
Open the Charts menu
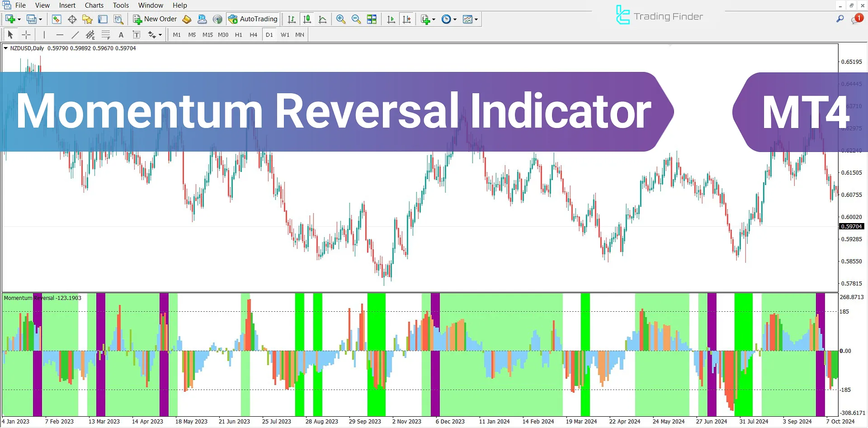(94, 5)
